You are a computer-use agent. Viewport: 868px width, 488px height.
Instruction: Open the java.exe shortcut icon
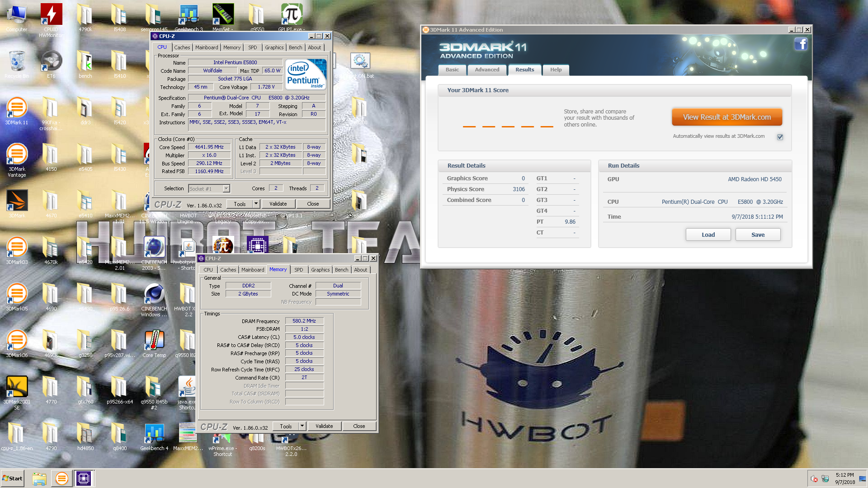187,393
